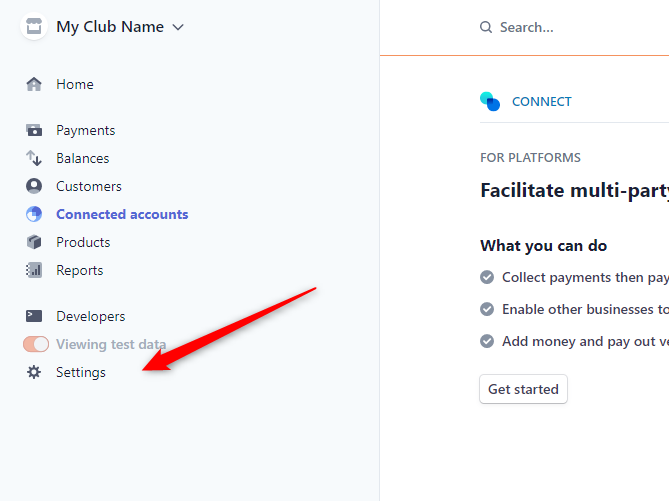Viewport: 669px width, 501px height.
Task: Open the Reports menu item
Action: click(x=80, y=270)
